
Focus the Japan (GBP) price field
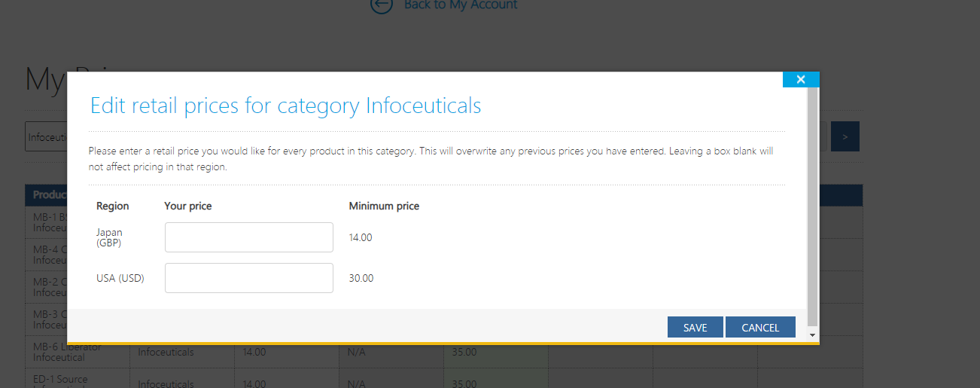pos(249,237)
